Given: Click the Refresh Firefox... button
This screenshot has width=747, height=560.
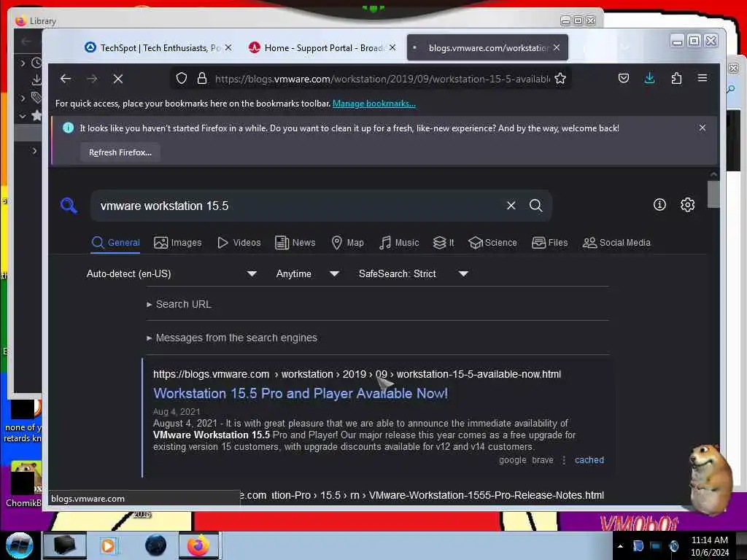Looking at the screenshot, I should (120, 152).
